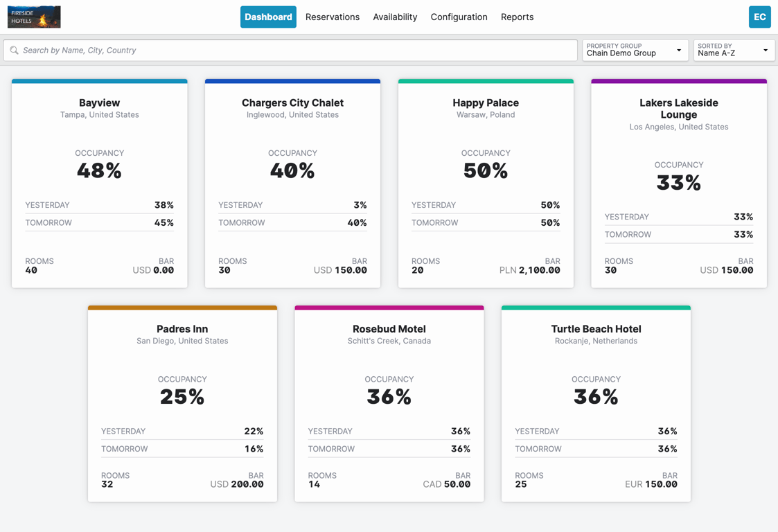Click Los Angeles, United States location
Image resolution: width=778 pixels, height=532 pixels.
(x=679, y=127)
